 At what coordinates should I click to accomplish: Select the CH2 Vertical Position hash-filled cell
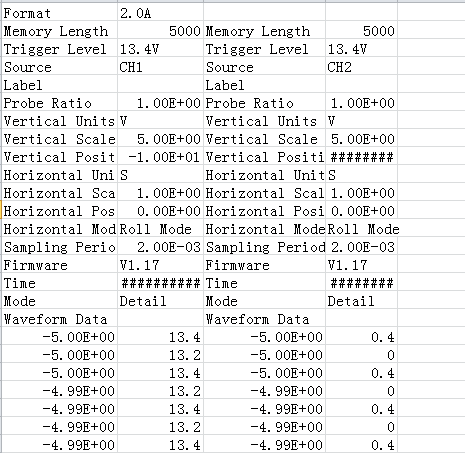[x=361, y=157]
